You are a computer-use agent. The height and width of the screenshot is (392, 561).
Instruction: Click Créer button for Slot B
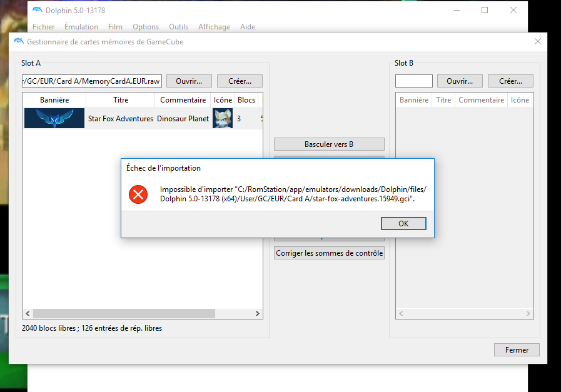pos(510,81)
